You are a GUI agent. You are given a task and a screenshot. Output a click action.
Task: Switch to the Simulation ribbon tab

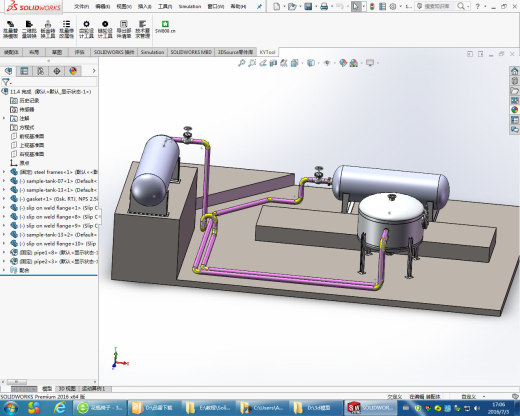coord(152,52)
